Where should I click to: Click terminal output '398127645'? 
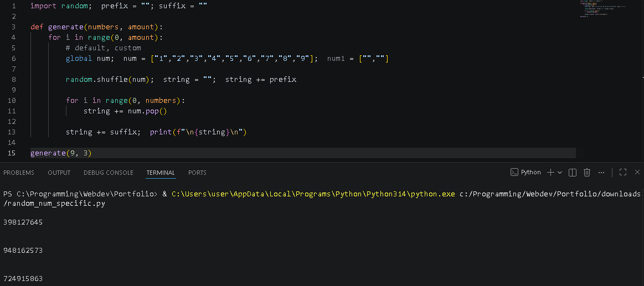[23, 222]
